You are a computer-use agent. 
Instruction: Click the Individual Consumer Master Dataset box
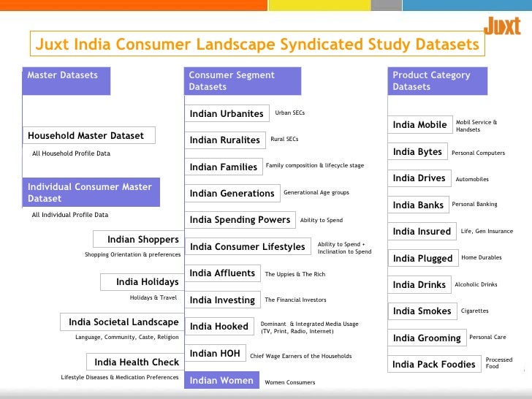91,192
